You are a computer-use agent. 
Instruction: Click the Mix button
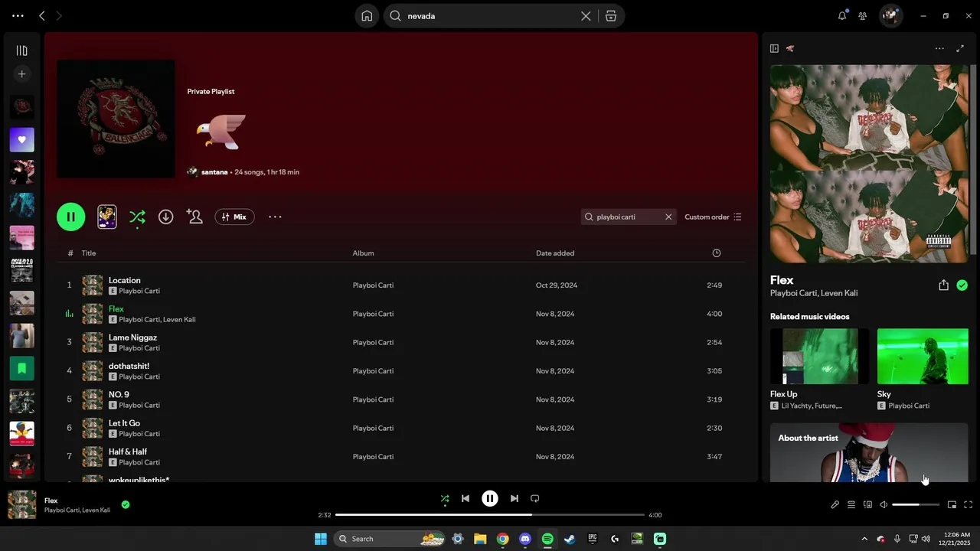pyautogui.click(x=234, y=217)
